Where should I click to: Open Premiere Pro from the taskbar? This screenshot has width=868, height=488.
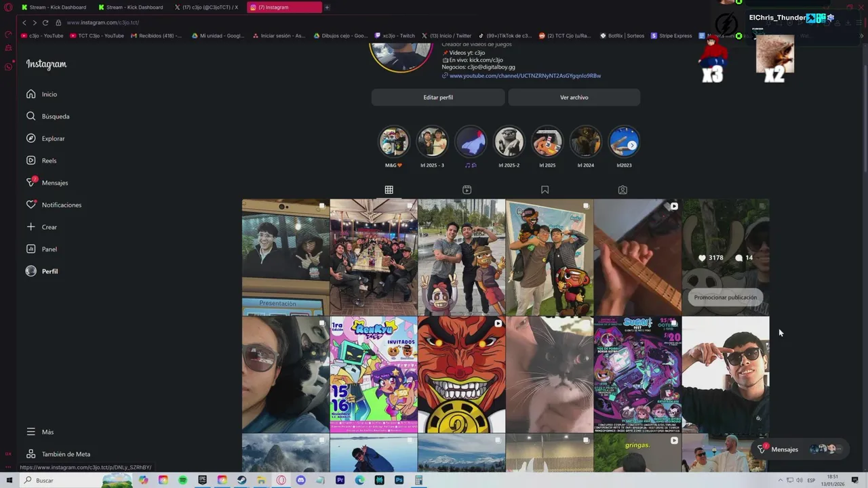[340, 481]
